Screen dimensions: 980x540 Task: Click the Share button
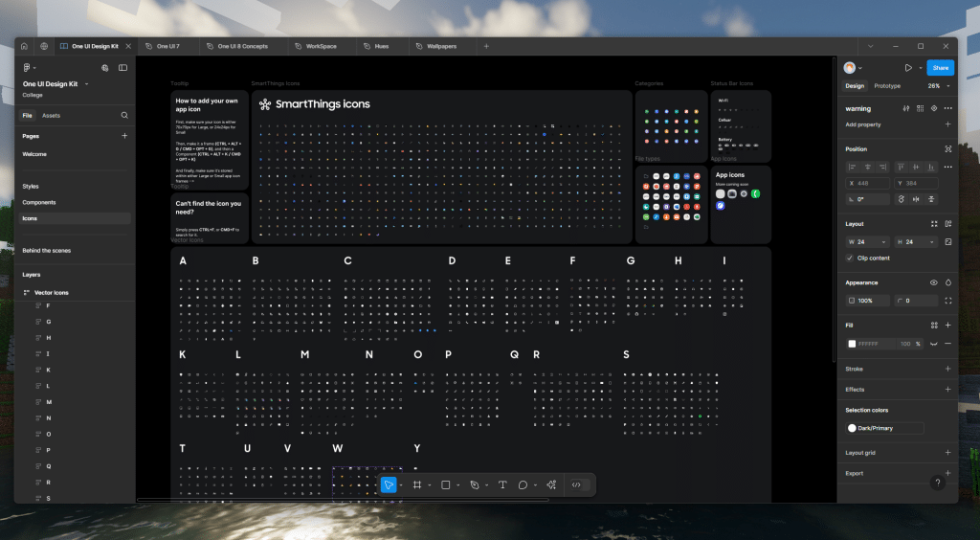click(x=940, y=67)
